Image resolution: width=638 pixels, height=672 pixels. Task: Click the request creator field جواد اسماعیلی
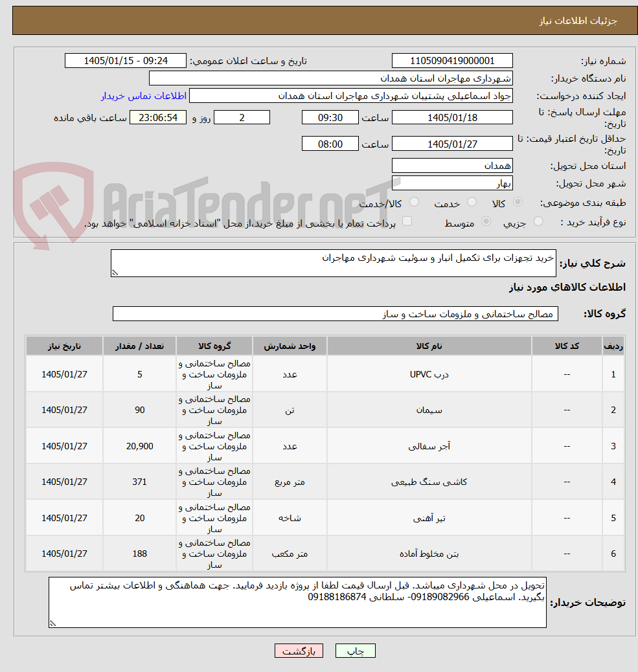point(350,96)
